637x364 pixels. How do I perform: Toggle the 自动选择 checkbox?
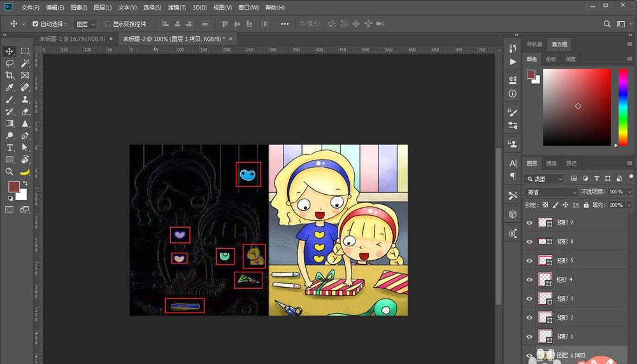point(35,24)
